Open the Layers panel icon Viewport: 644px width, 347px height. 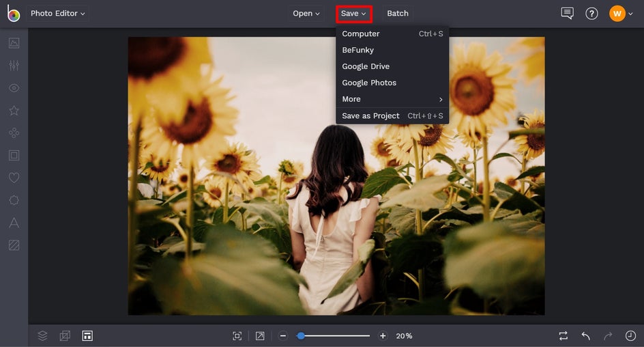(x=42, y=336)
